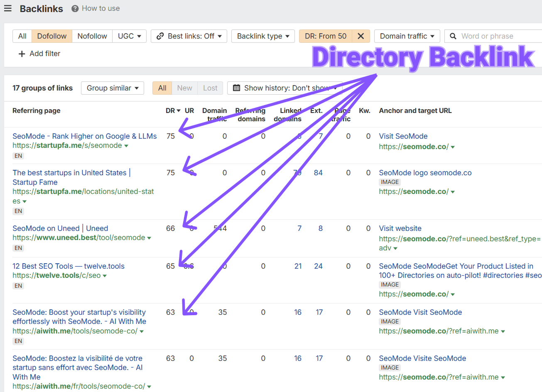This screenshot has height=392, width=542.
Task: Select the Dofollow filter toggle
Action: point(52,36)
